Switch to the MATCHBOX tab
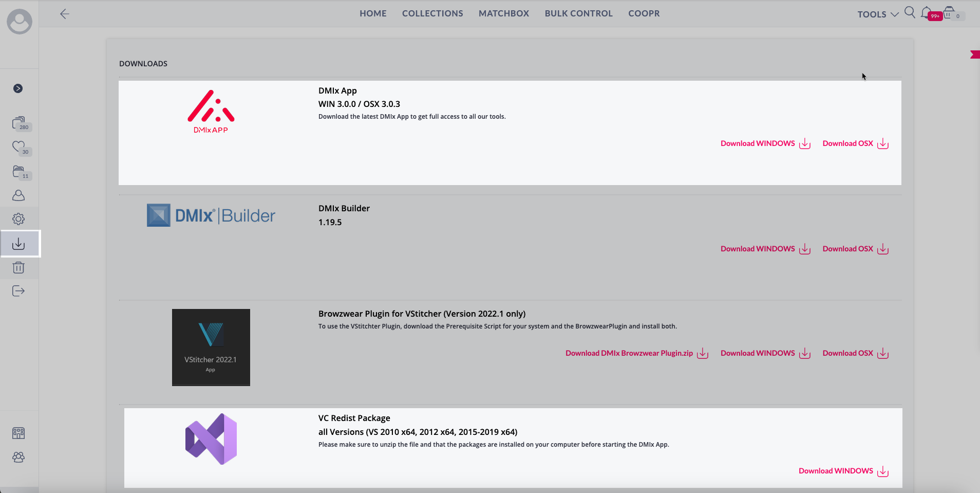The height and width of the screenshot is (493, 980). pos(504,13)
